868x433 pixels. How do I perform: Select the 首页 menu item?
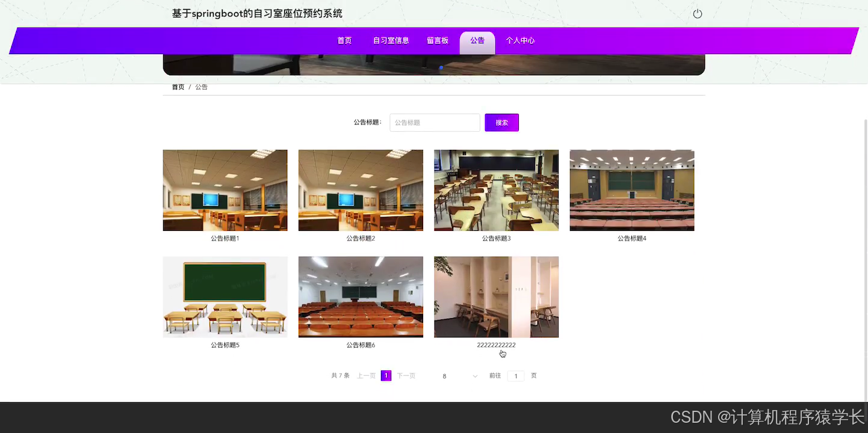click(344, 40)
